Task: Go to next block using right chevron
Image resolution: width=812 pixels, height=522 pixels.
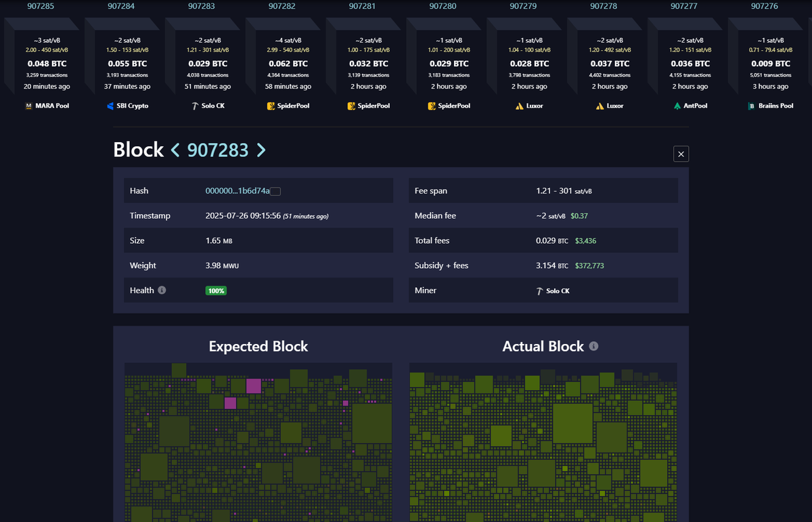Action: pos(261,150)
